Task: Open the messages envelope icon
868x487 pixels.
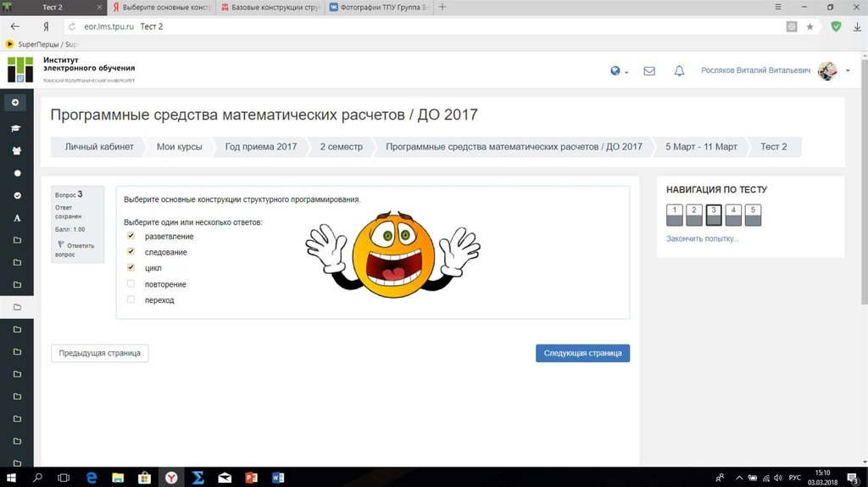Action: [x=649, y=71]
